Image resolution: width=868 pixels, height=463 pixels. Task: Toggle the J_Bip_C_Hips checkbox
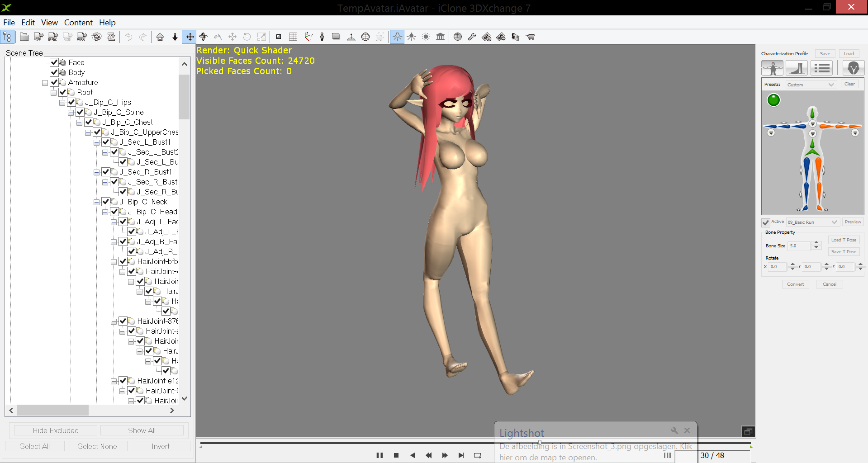[x=71, y=102]
